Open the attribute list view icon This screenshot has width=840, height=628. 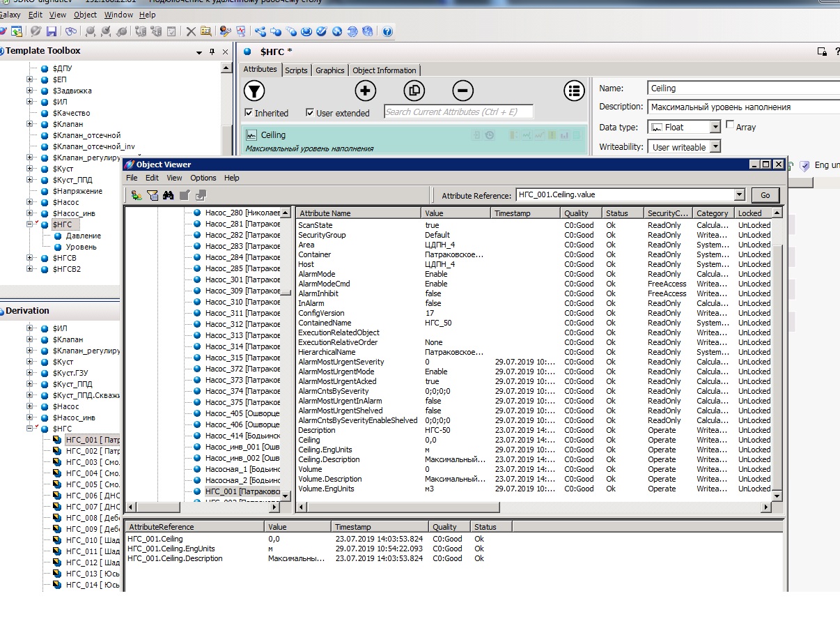(x=574, y=91)
